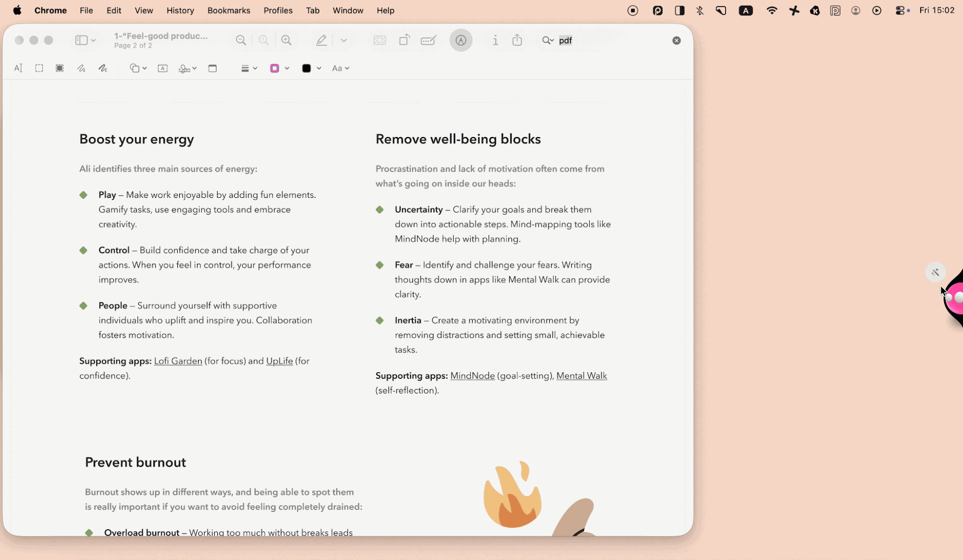Open the Sign signature dropdown
Screen dimensions: 963x560
(187, 68)
